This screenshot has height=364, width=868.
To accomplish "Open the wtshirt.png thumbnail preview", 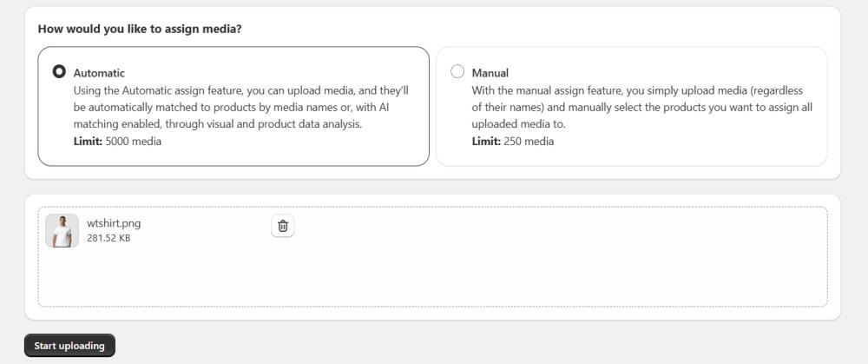I will point(62,231).
